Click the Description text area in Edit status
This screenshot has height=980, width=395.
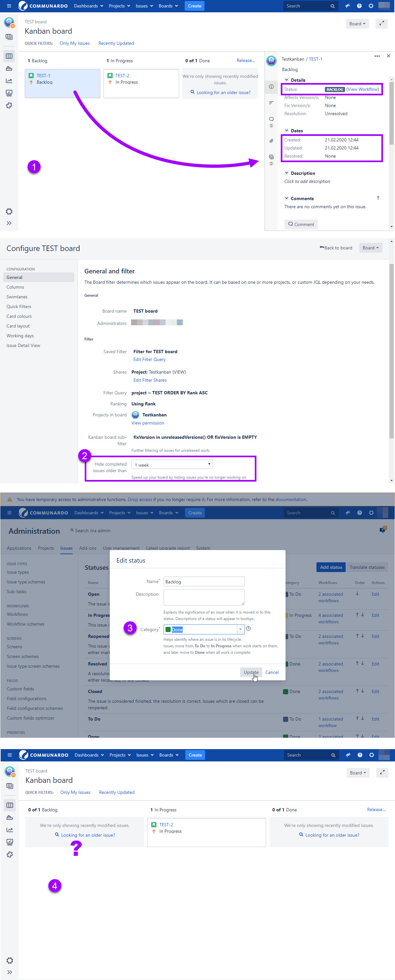(204, 597)
